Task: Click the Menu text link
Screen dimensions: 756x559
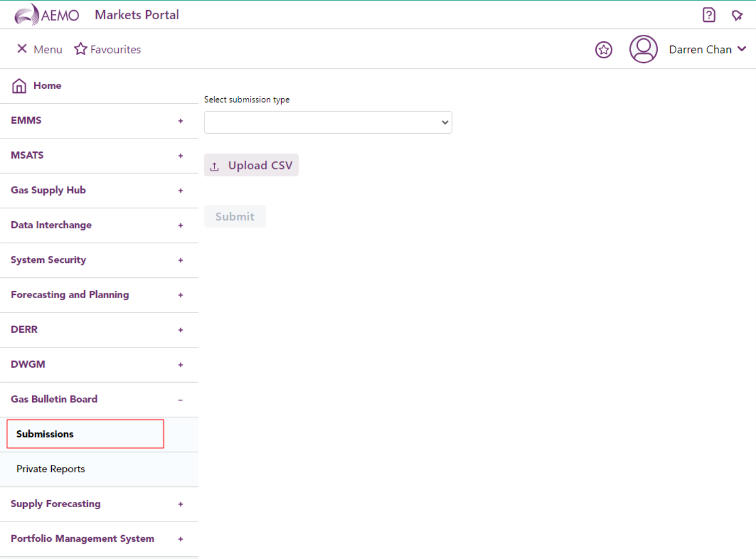Action: [x=48, y=49]
